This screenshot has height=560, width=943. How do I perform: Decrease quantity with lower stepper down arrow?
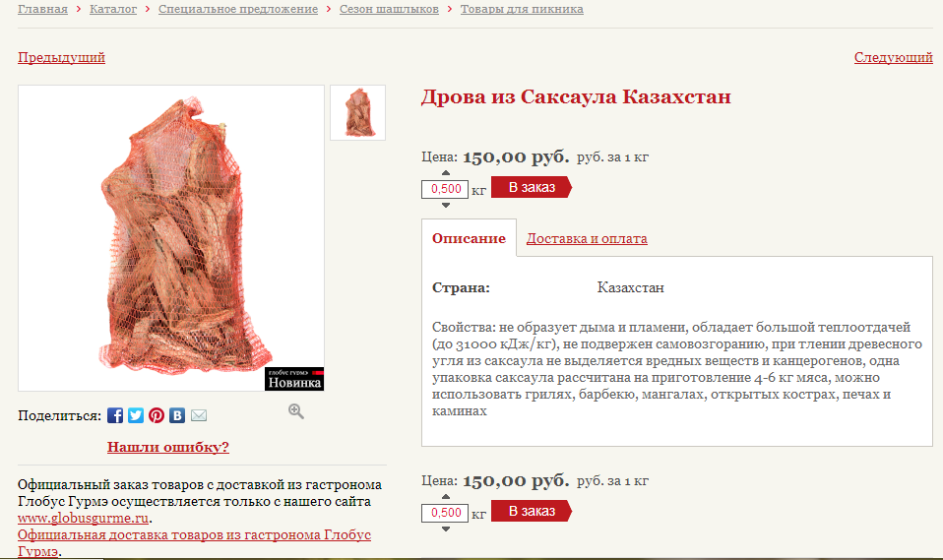click(x=446, y=529)
